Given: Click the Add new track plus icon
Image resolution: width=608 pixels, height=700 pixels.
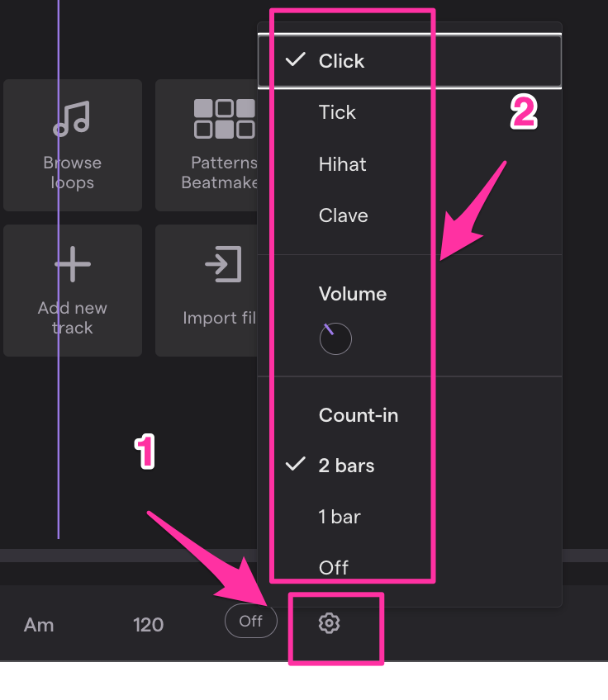Looking at the screenshot, I should pos(73,264).
